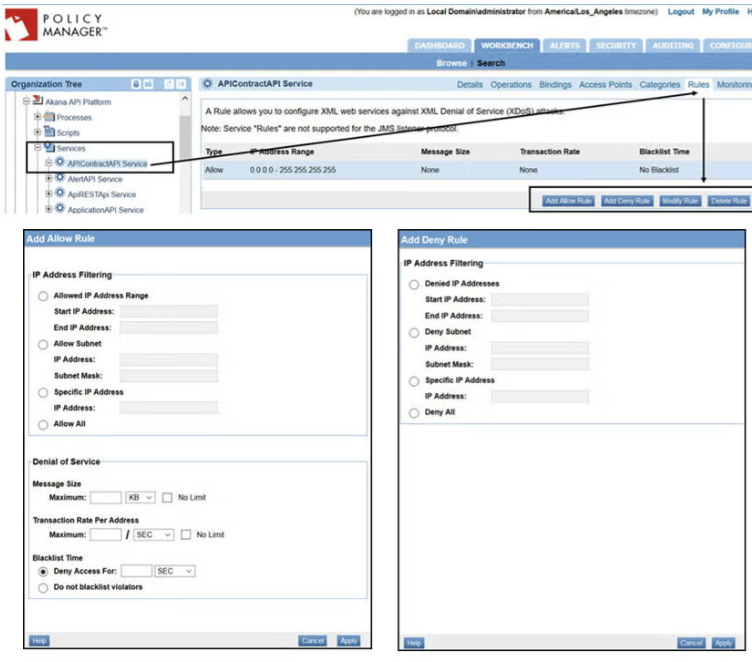Select Denied IP Addresses radio button
This screenshot has height=662, width=752.
point(414,284)
